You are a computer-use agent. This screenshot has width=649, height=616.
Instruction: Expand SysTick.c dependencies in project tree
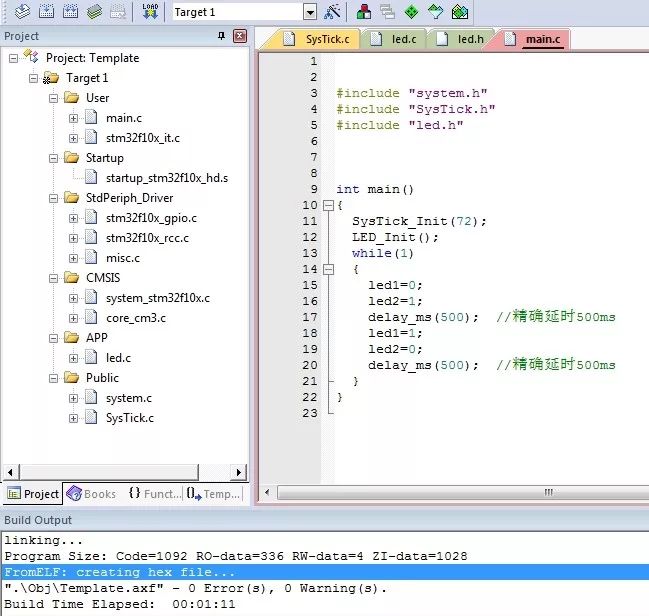[73, 418]
